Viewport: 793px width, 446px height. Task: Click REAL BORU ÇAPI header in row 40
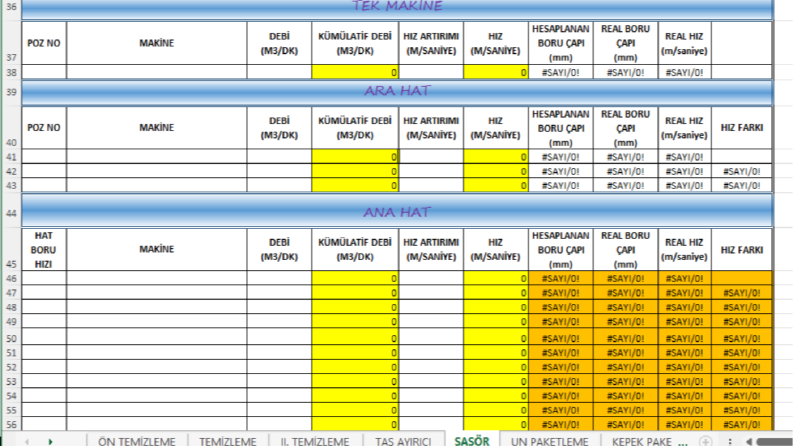coord(626,127)
